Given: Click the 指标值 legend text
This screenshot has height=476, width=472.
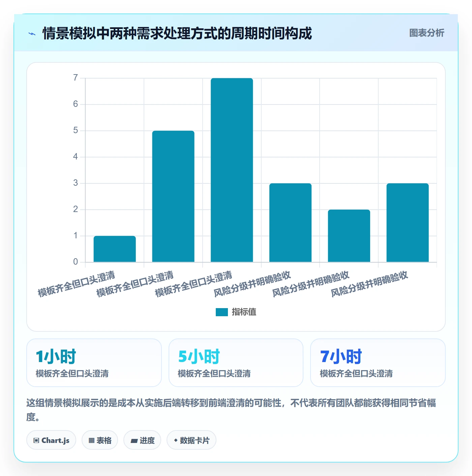Looking at the screenshot, I should [244, 312].
